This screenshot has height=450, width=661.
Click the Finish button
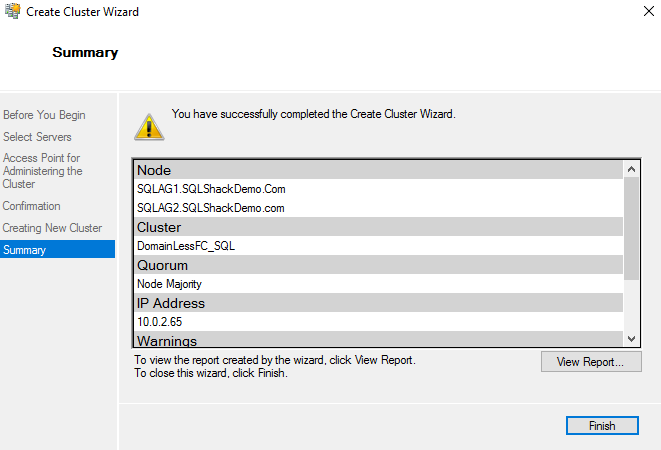point(602,426)
